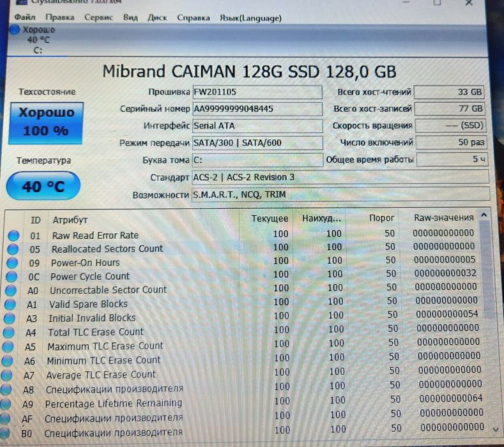Click raw value 000000000032 in Power Cycle row
The height and width of the screenshot is (447, 504).
coord(445,273)
